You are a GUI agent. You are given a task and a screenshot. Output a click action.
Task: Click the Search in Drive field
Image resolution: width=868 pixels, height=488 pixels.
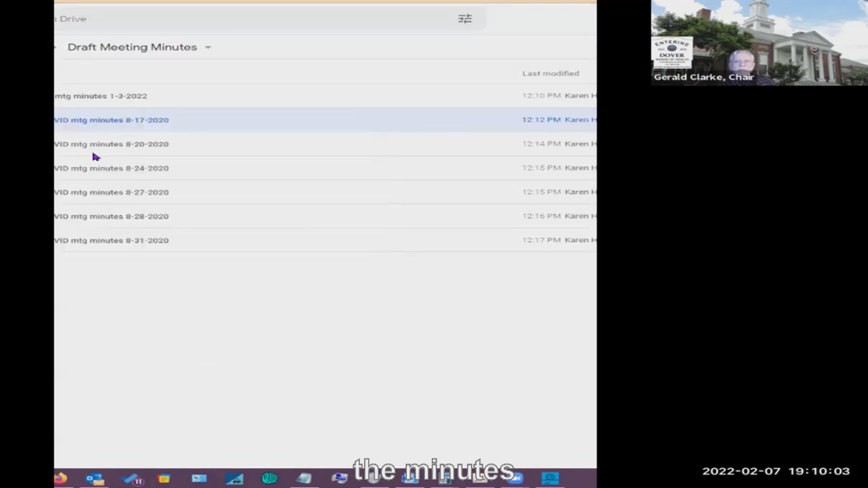pyautogui.click(x=244, y=19)
